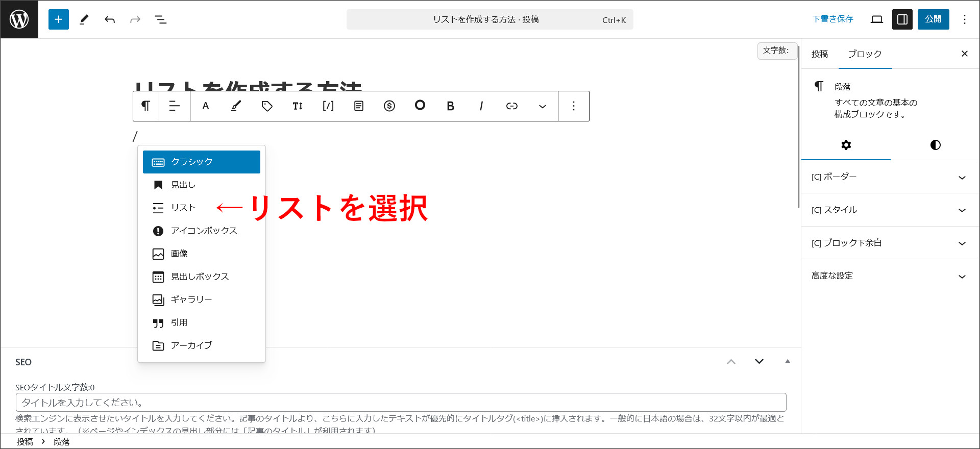The image size is (980, 449).
Task: Click the text color A icon
Action: point(206,106)
